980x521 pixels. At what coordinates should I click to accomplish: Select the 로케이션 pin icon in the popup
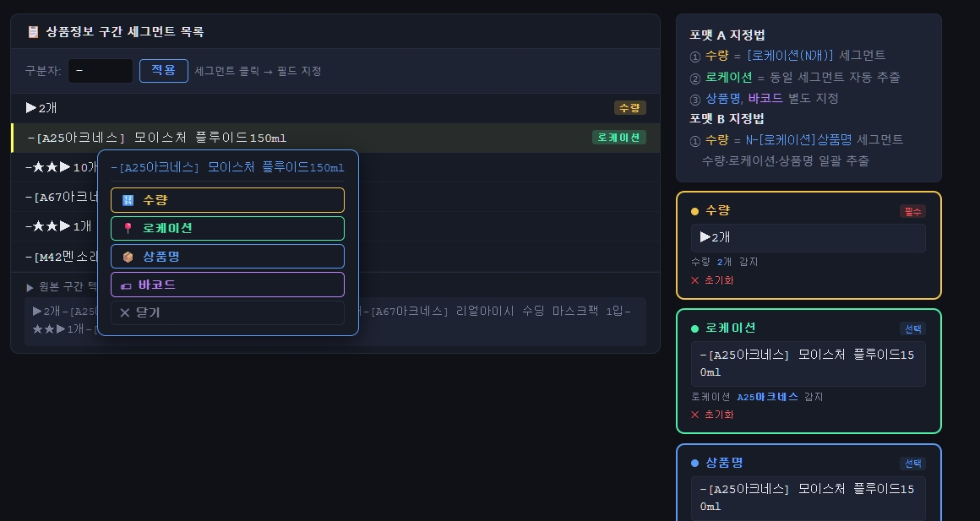(x=128, y=228)
